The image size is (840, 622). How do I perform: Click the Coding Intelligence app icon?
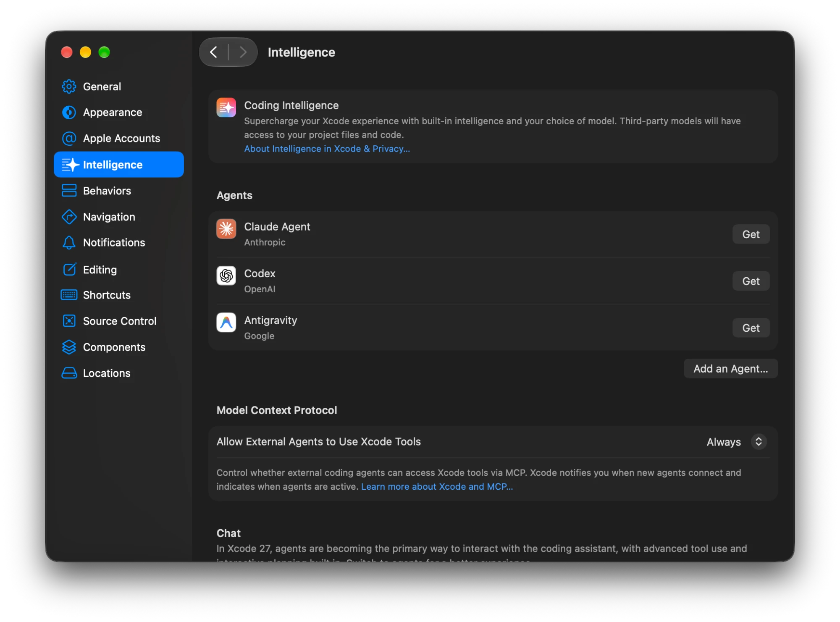(x=226, y=108)
